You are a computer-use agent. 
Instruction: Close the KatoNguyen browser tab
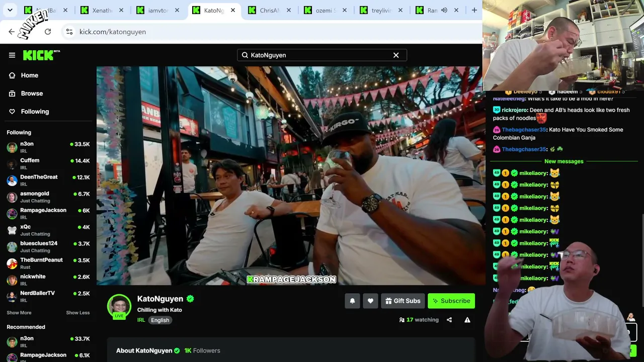coord(233,11)
